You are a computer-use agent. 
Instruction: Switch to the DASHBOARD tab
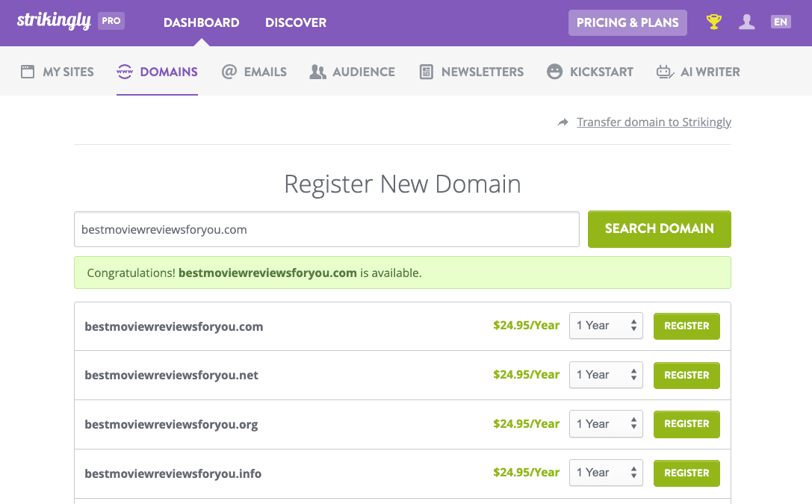[x=201, y=22]
